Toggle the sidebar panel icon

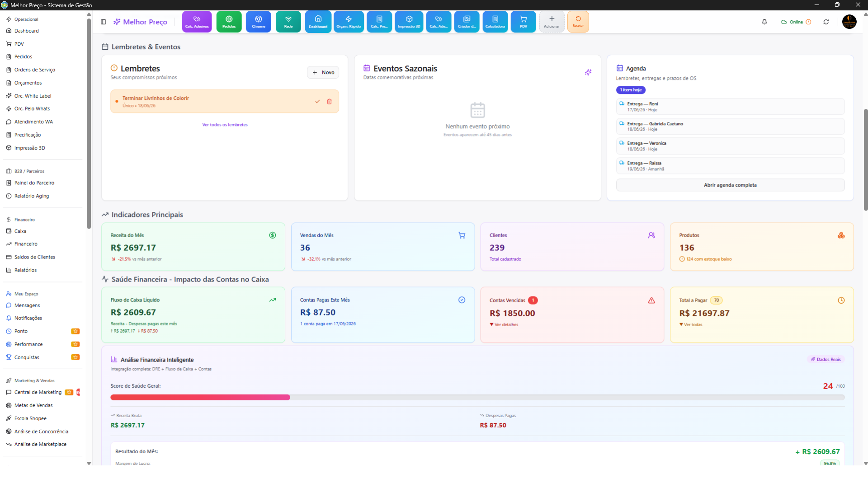click(104, 22)
